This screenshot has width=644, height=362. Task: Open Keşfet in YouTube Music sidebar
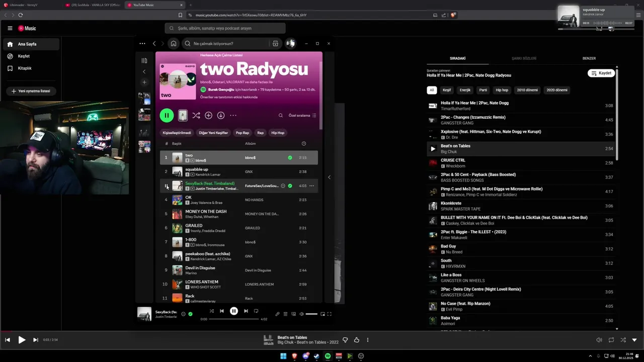click(31, 56)
